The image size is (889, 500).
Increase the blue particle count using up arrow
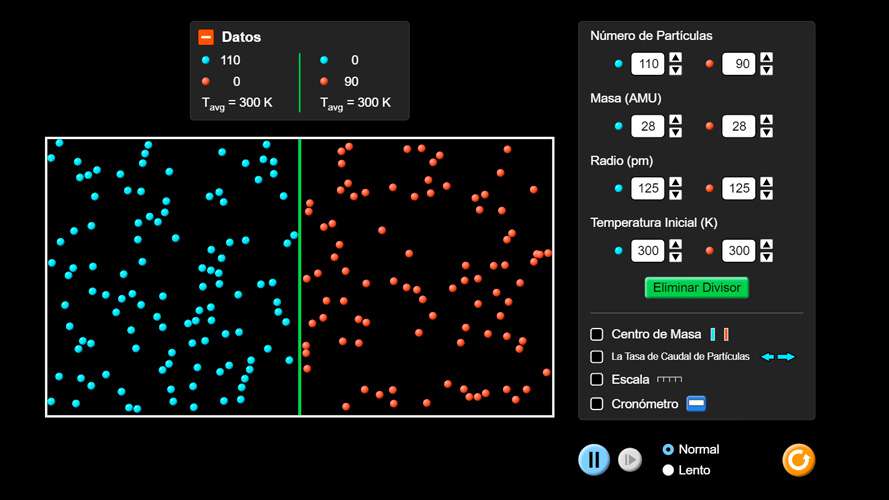tap(675, 58)
